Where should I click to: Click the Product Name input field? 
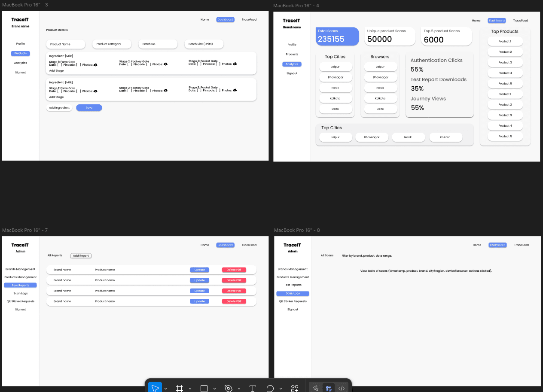(66, 44)
